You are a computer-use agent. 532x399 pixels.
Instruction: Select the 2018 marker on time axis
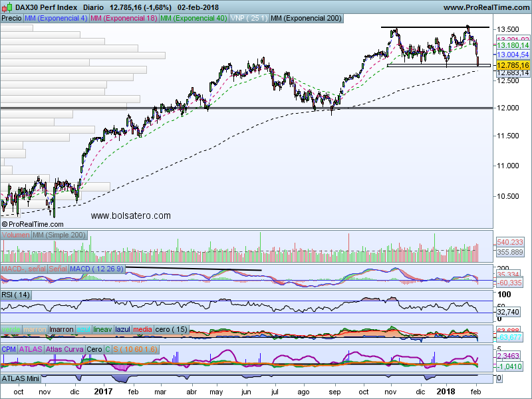[446, 392]
